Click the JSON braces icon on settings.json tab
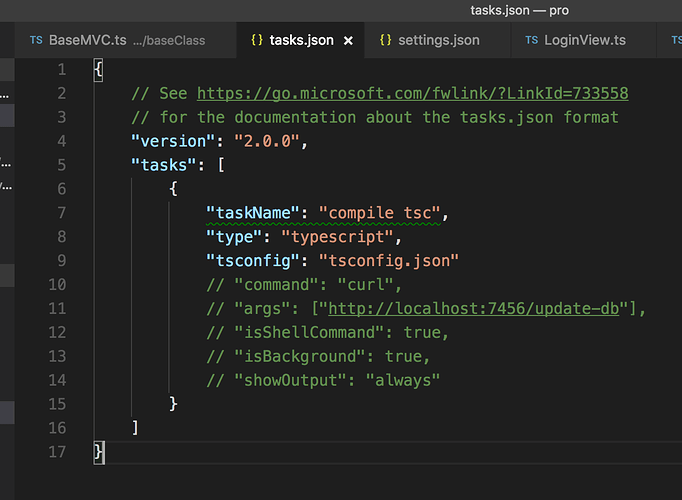 click(x=385, y=40)
